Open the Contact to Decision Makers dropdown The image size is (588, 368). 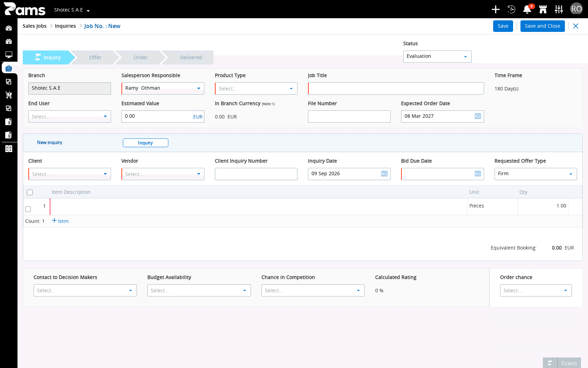85,290
